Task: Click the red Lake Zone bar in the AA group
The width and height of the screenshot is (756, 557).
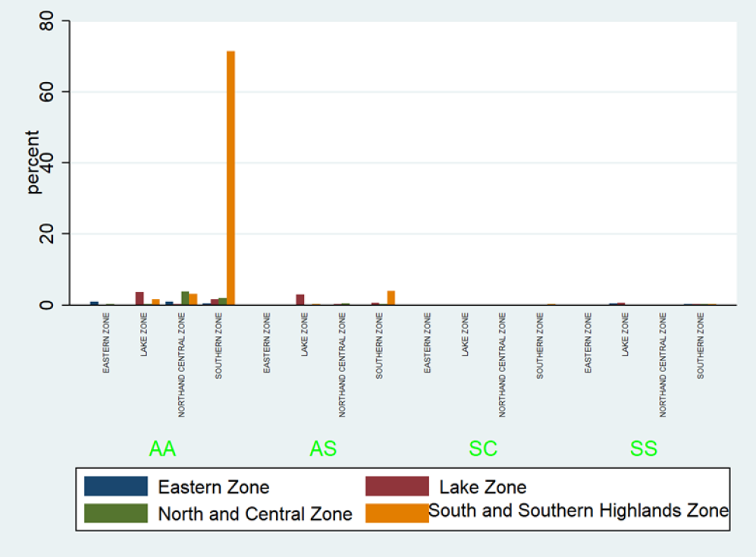Action: click(140, 298)
